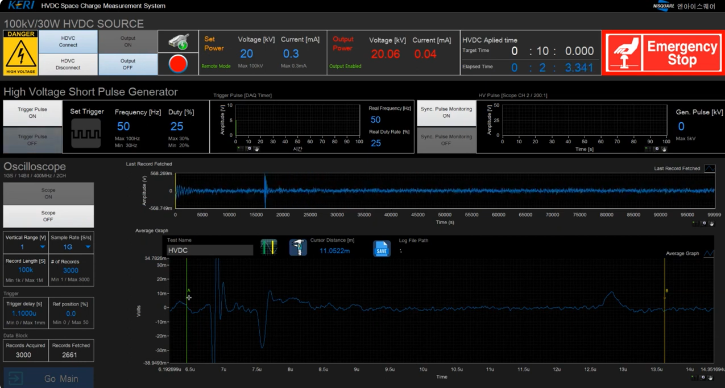Click the Records Fetched 2661 value

70,355
